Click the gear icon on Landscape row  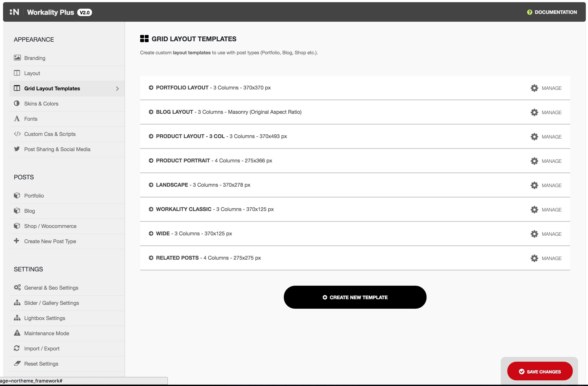click(x=534, y=185)
